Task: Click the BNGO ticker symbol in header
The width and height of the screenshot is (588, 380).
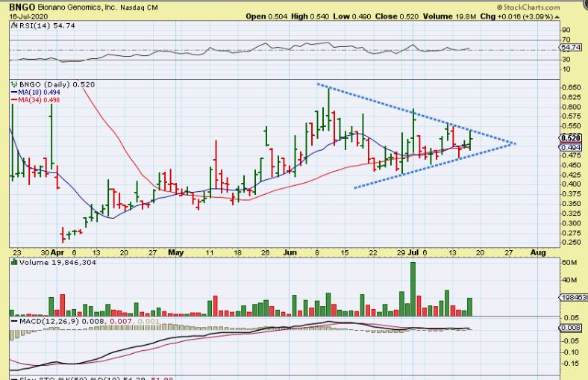Action: point(22,7)
